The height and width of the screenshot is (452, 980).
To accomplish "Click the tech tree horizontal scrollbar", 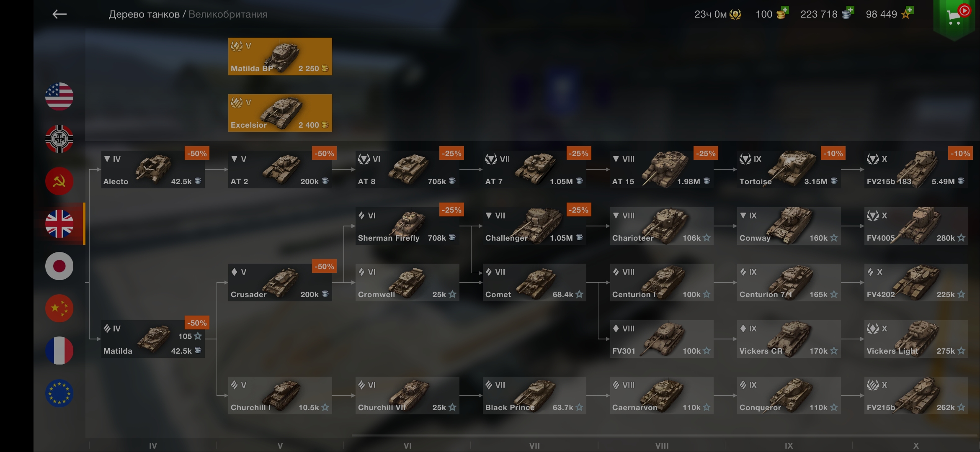I will tap(664, 436).
